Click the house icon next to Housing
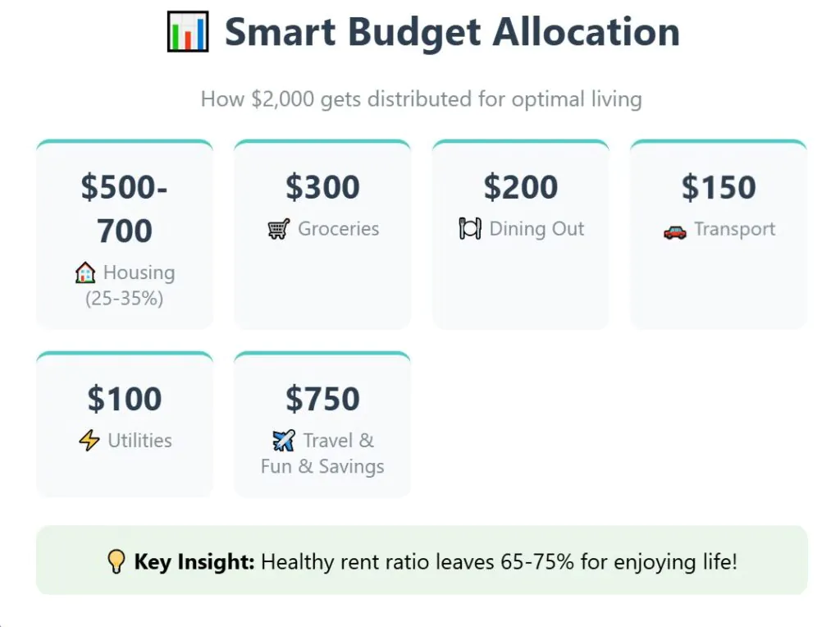This screenshot has height=627, width=840. 85,273
